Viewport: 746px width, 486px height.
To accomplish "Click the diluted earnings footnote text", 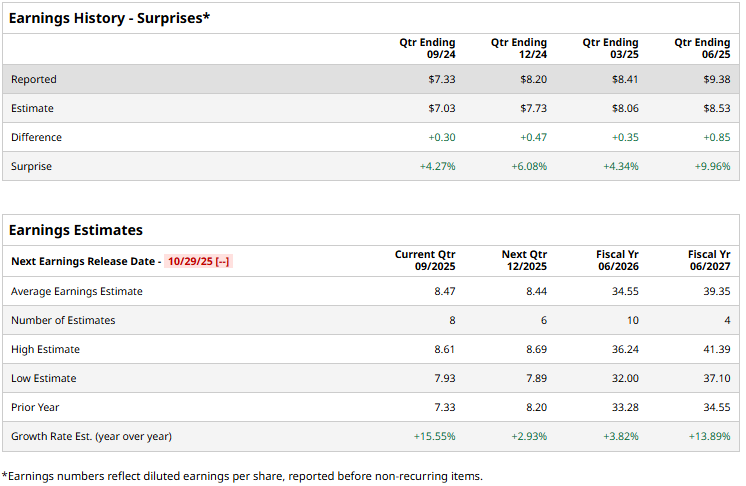I will [242, 475].
